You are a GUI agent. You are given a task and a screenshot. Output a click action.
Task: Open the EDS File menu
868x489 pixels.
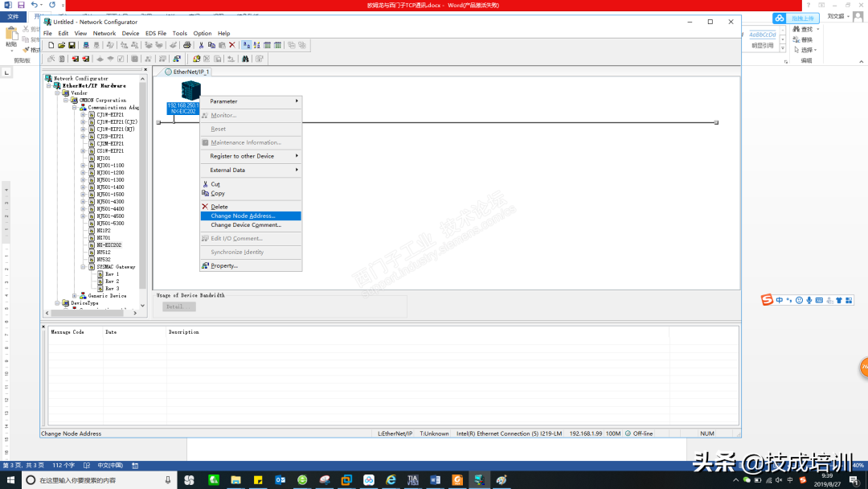pos(156,33)
